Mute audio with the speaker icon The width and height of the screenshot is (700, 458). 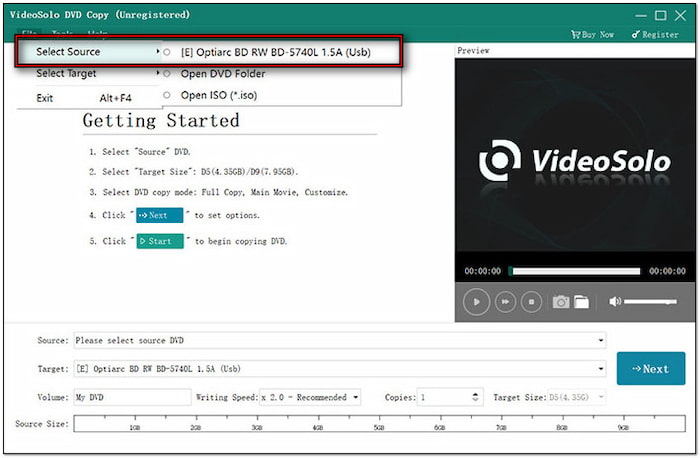[614, 301]
